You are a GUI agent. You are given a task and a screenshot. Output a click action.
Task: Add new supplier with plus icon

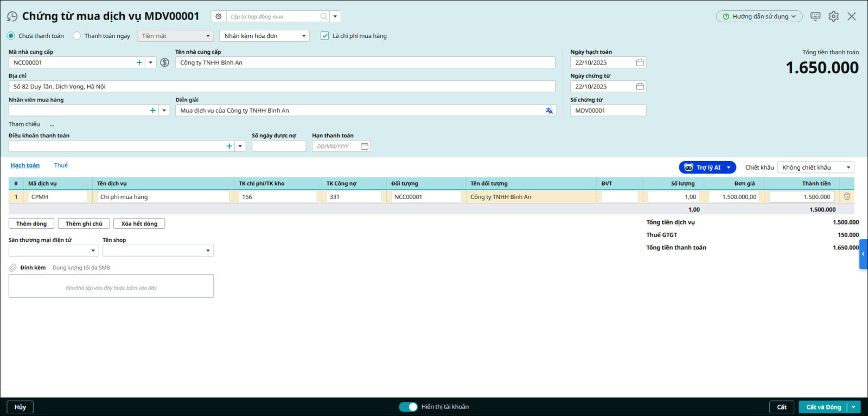tap(139, 62)
